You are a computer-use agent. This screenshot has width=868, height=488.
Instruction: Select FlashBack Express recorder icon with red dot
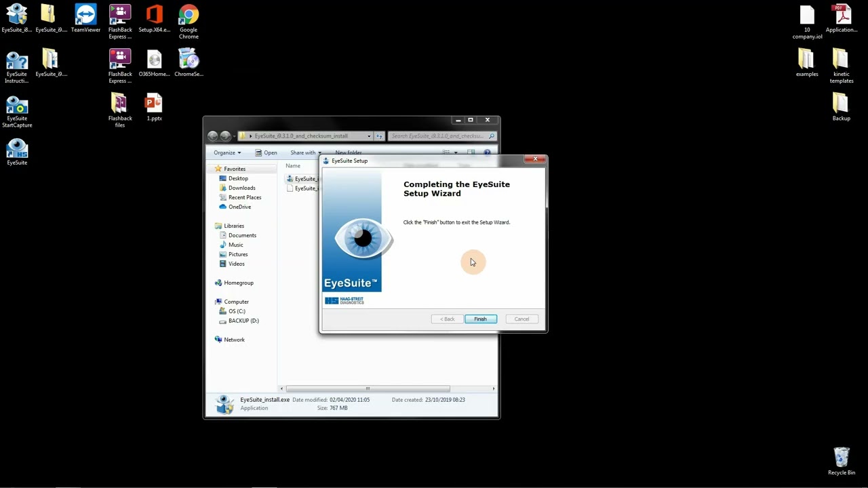click(120, 66)
